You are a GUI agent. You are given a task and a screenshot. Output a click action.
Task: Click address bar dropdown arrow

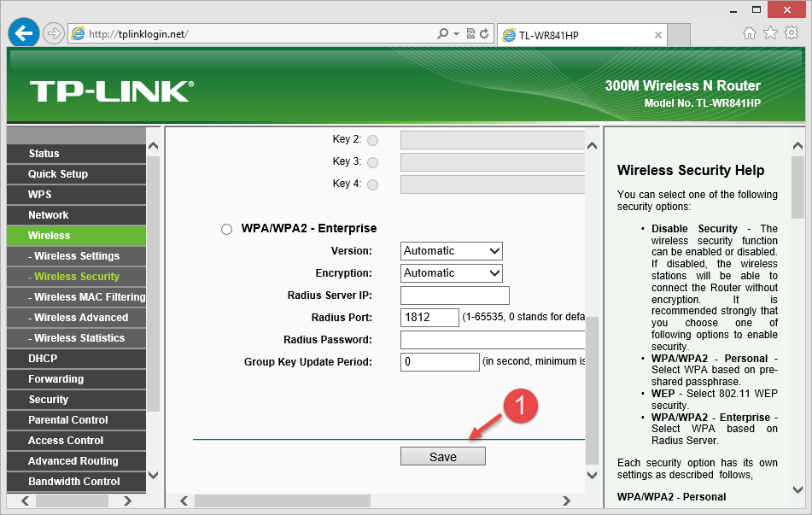tap(456, 33)
